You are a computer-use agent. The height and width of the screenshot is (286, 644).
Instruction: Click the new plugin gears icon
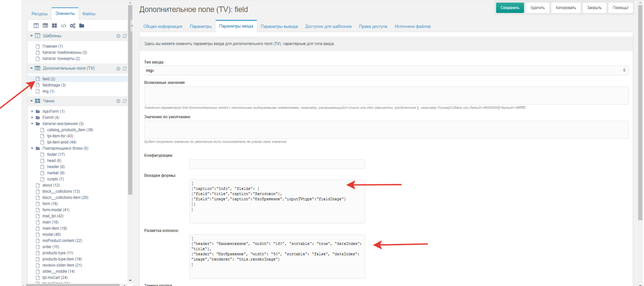(x=72, y=26)
